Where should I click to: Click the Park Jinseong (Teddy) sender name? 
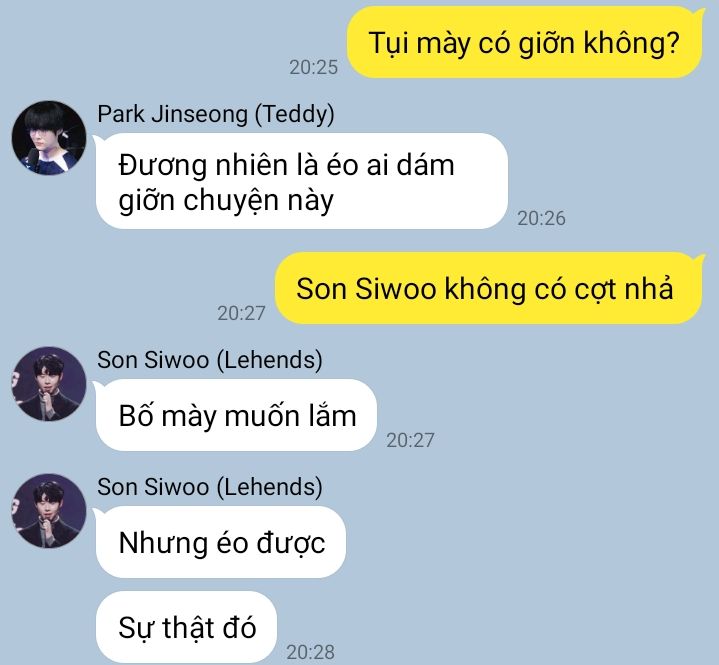[x=216, y=114]
